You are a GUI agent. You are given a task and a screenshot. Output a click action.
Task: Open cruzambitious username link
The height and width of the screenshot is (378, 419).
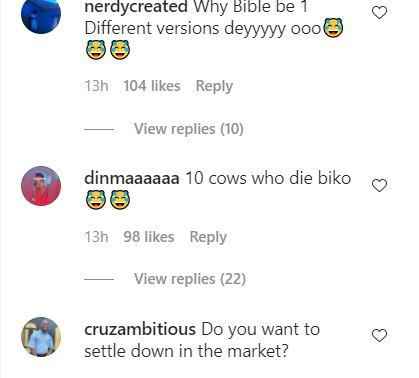pos(140,330)
